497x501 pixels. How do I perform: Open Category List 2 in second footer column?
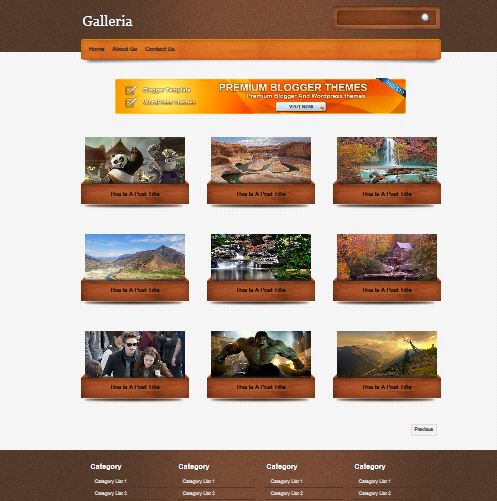[199, 493]
